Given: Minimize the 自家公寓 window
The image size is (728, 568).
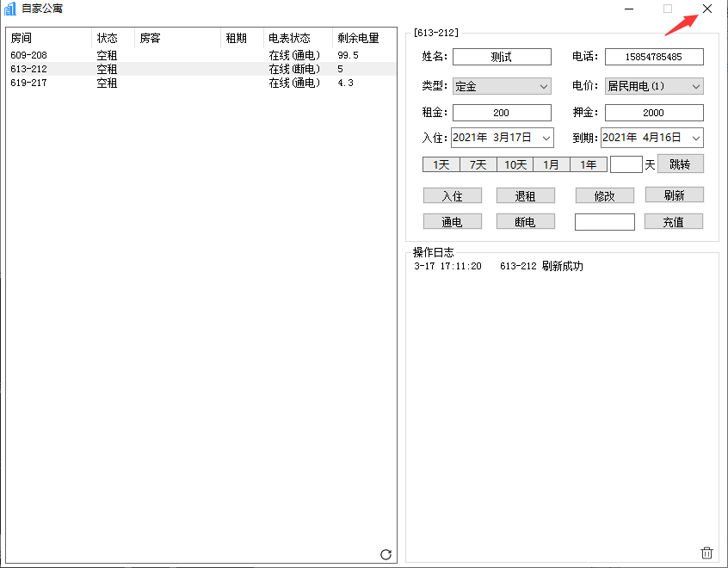Looking at the screenshot, I should (629, 9).
